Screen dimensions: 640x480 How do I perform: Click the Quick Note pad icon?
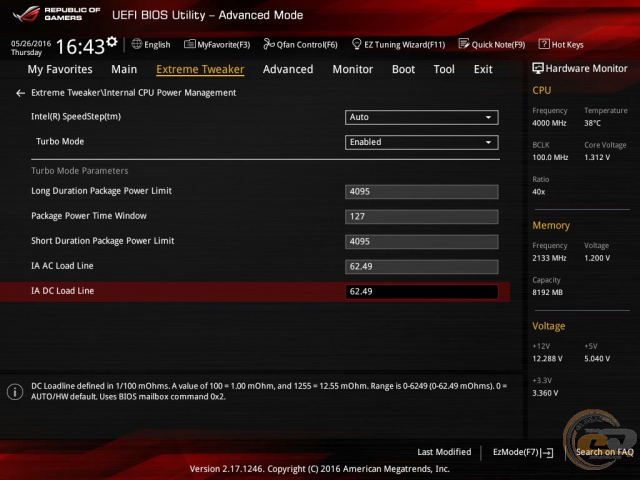pos(464,44)
